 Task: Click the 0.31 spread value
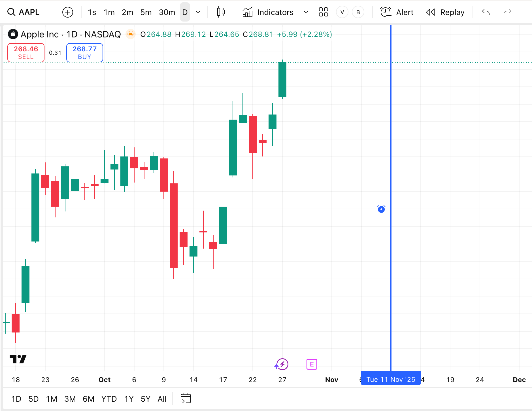[55, 53]
